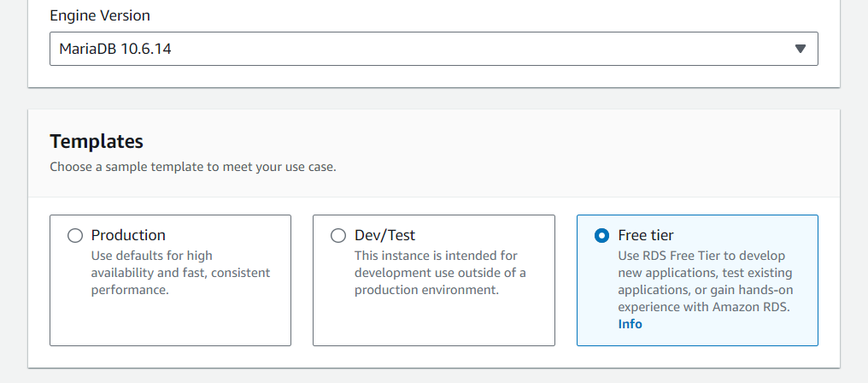Screen dimensions: 868x383
Task: Click the 'Production' label text
Action: pos(128,235)
